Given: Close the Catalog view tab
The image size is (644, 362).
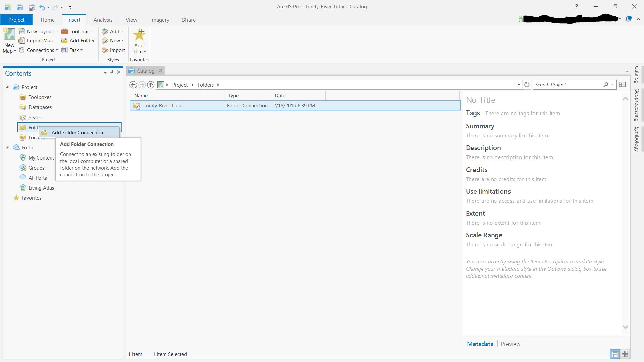Looking at the screenshot, I should (x=160, y=71).
